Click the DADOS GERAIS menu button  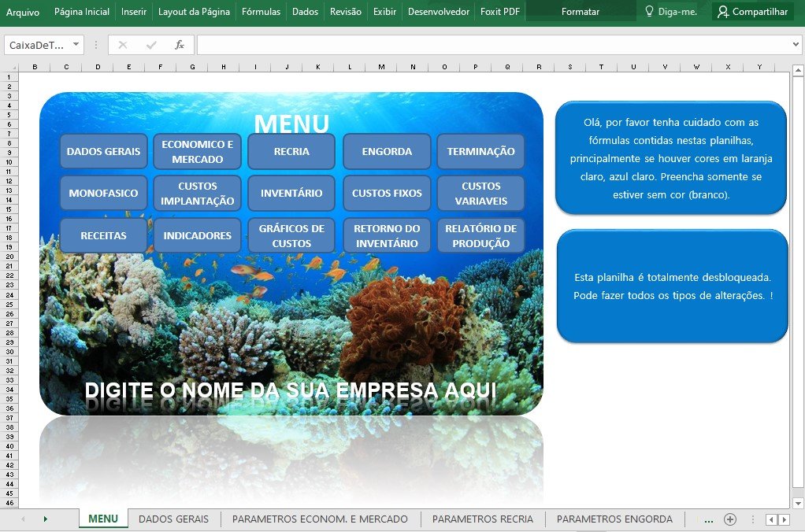pos(103,151)
